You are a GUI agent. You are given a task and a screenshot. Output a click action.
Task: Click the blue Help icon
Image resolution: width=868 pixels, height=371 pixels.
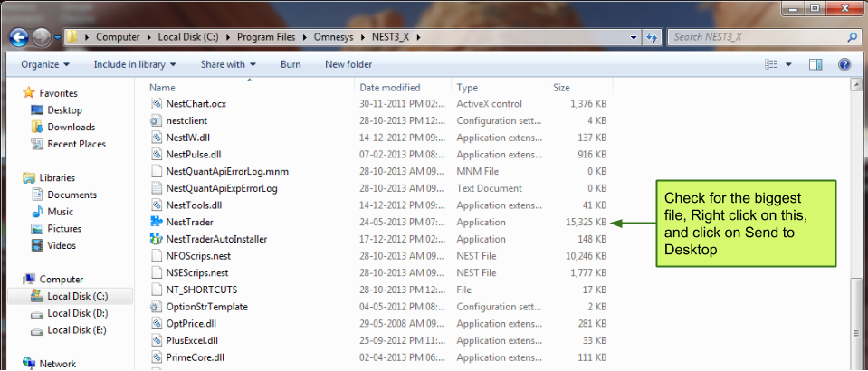(844, 64)
